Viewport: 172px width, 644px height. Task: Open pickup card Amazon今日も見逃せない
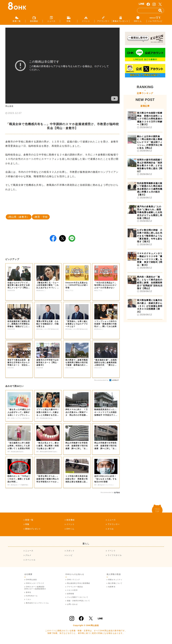pyautogui.click(x=77, y=282)
